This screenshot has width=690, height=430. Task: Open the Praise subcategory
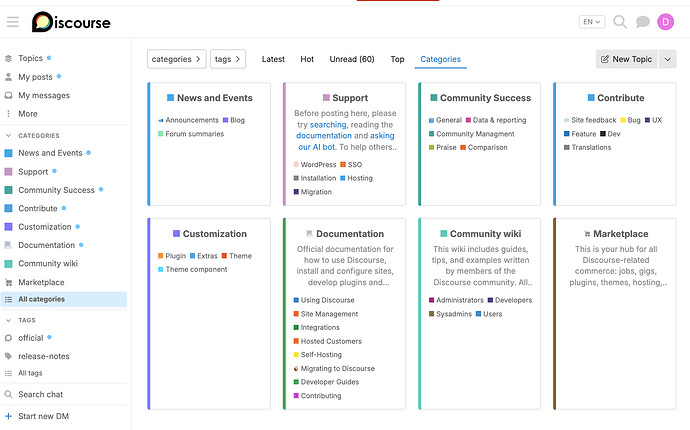[x=446, y=147]
